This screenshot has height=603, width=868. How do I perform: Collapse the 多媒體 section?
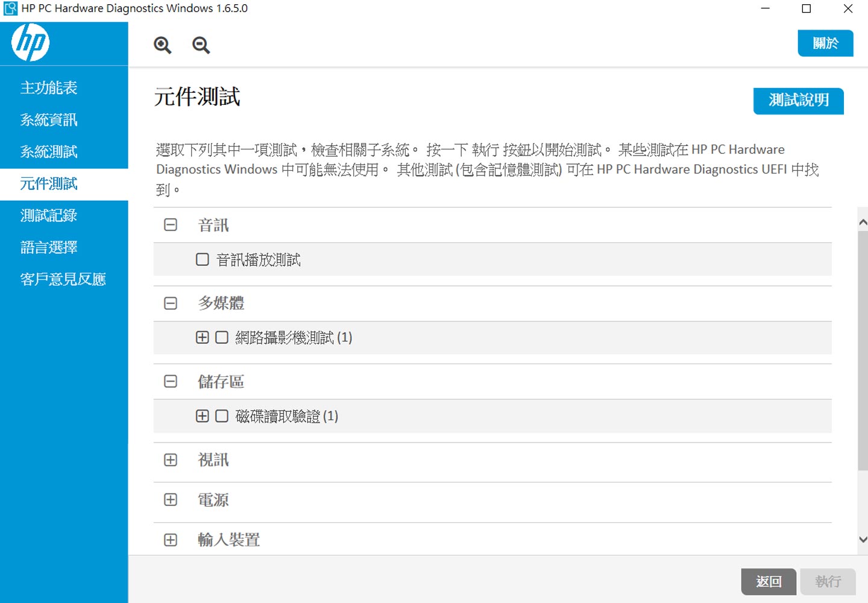tap(171, 303)
